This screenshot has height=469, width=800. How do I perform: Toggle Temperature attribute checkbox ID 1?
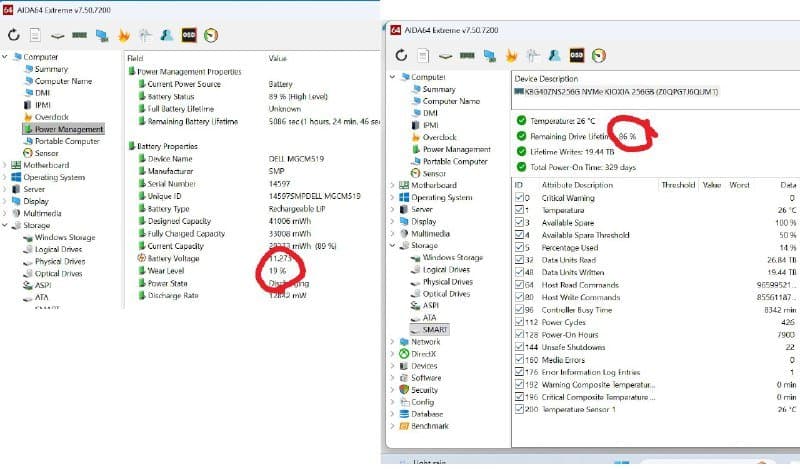519,210
